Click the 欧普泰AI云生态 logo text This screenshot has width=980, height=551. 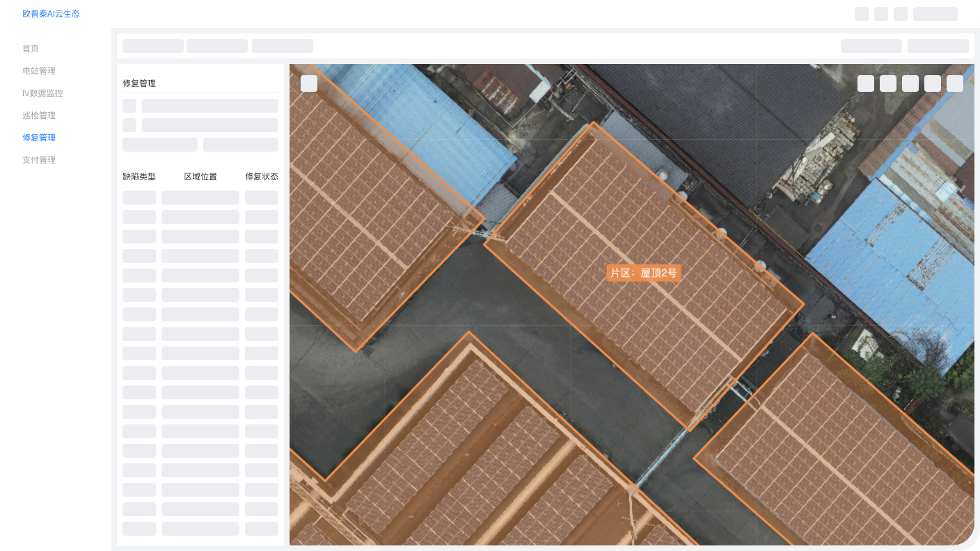pyautogui.click(x=51, y=14)
